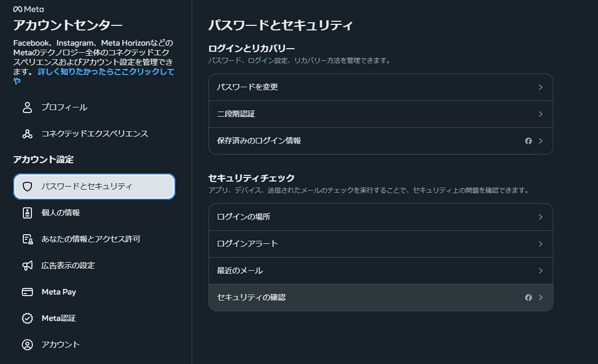Viewport: 598px width, 364px height.
Task: Open 二段階認証 option
Action: [380, 114]
